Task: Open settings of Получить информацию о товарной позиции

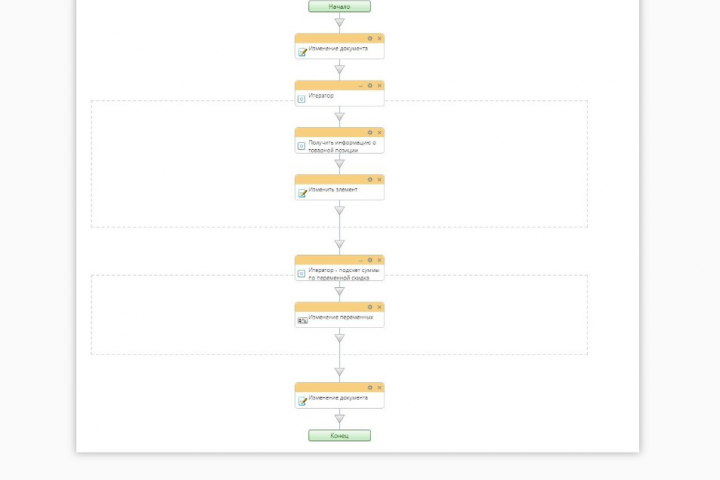Action: (370, 133)
